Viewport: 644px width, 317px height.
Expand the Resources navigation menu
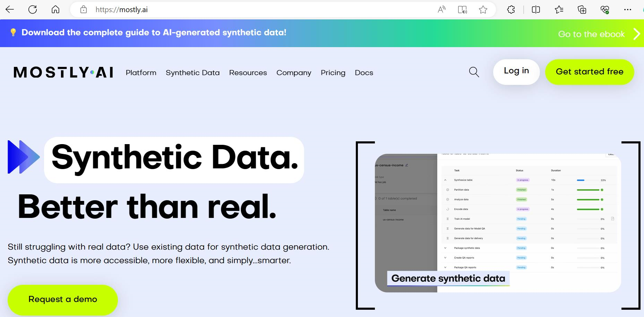pos(248,73)
